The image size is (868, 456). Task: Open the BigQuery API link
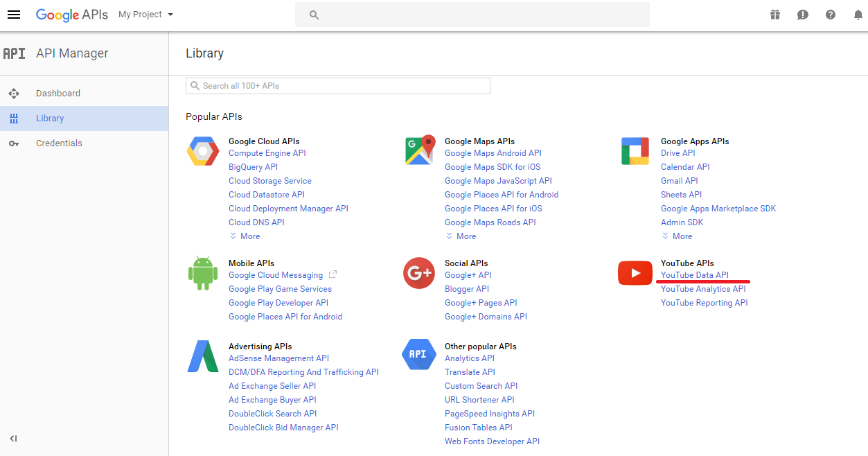click(254, 167)
